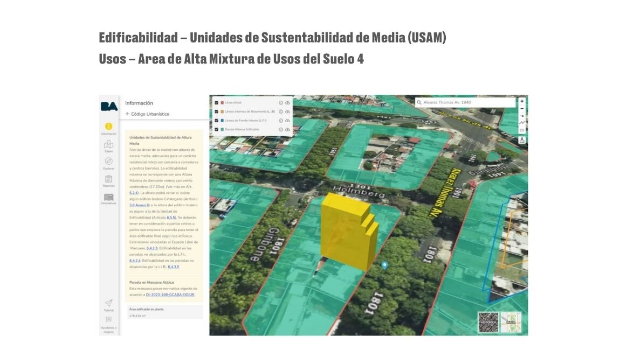
Task: Download the Línea oficial layer
Action: (287, 103)
